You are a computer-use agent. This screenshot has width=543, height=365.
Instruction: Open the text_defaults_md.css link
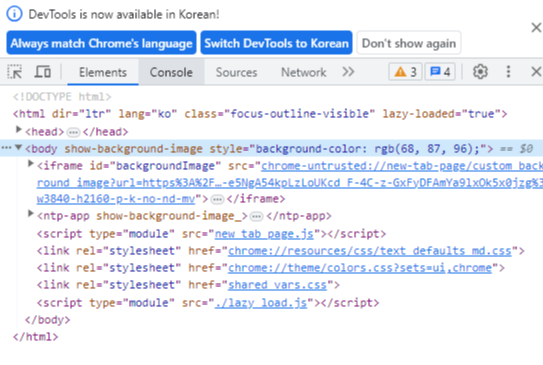370,251
